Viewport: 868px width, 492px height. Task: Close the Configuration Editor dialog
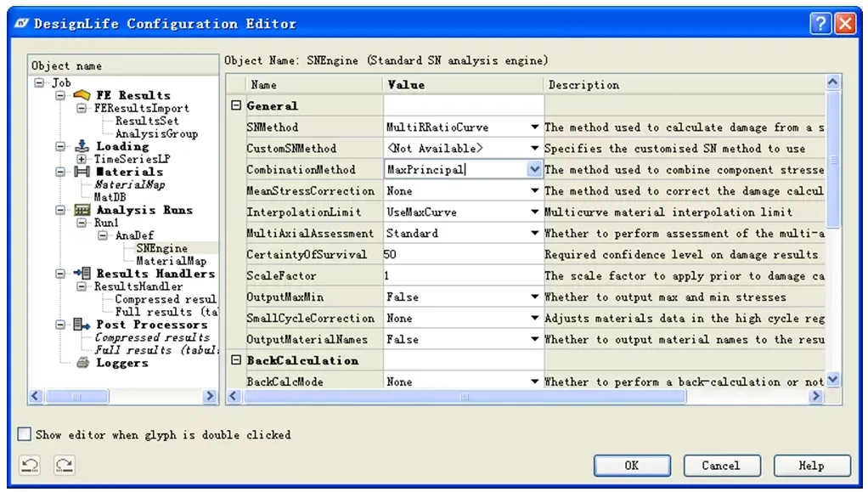pyautogui.click(x=845, y=23)
